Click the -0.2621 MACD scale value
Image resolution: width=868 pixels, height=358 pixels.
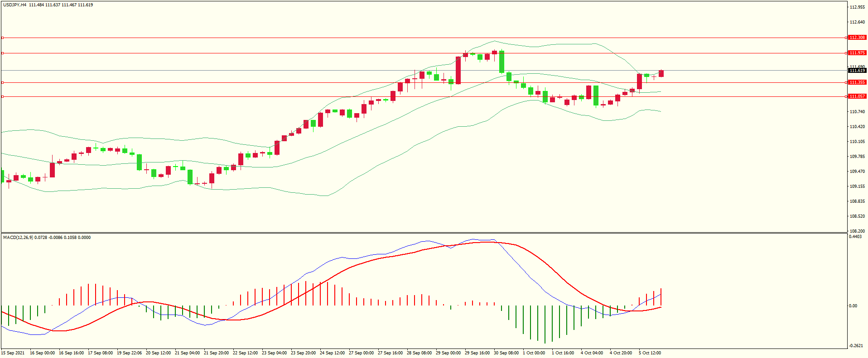856,346
